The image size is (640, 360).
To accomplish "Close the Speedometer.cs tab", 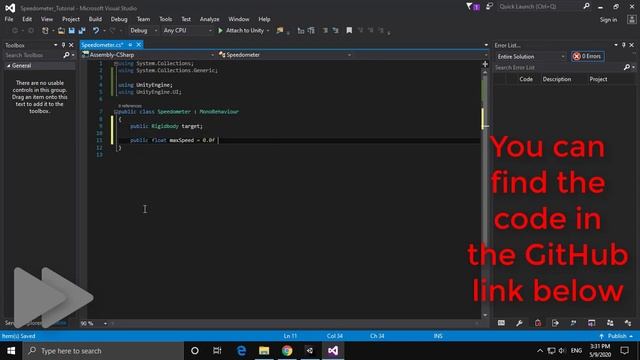I will 139,44.
